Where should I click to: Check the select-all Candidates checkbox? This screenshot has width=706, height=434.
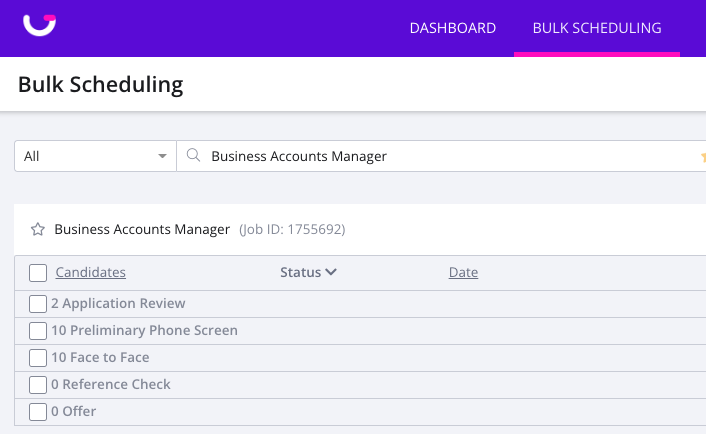(38, 273)
